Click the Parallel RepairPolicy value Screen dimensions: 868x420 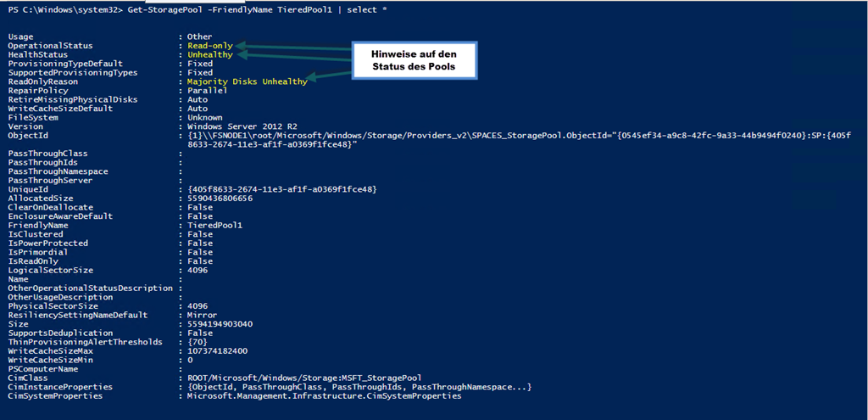[207, 91]
